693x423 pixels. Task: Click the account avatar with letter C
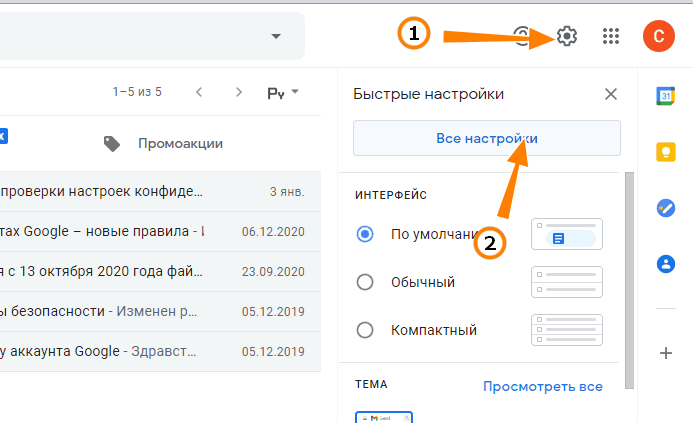pos(658,37)
